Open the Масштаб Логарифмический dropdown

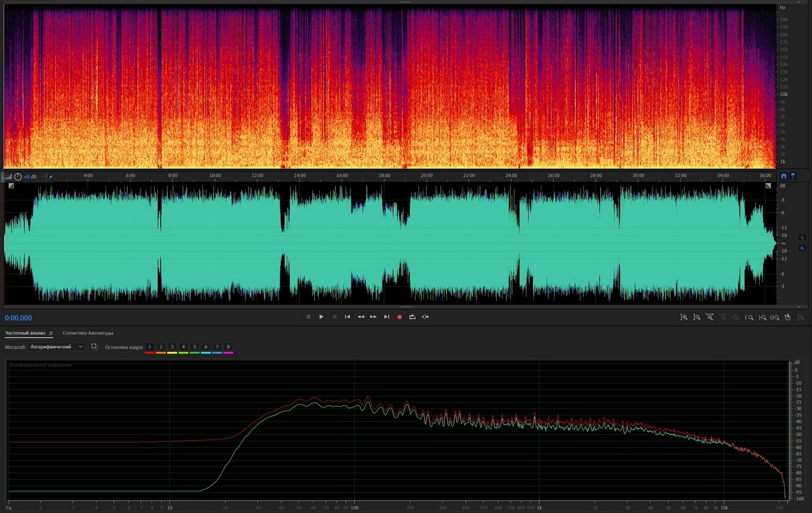(x=56, y=347)
